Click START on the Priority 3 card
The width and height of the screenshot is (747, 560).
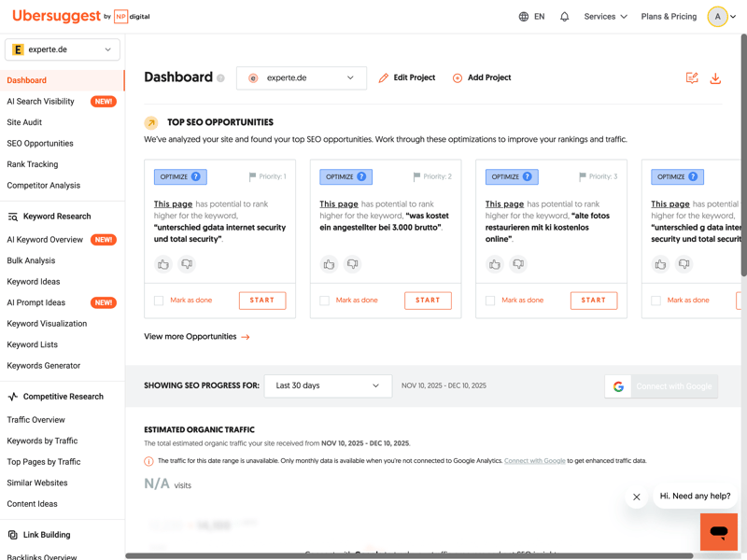click(593, 301)
